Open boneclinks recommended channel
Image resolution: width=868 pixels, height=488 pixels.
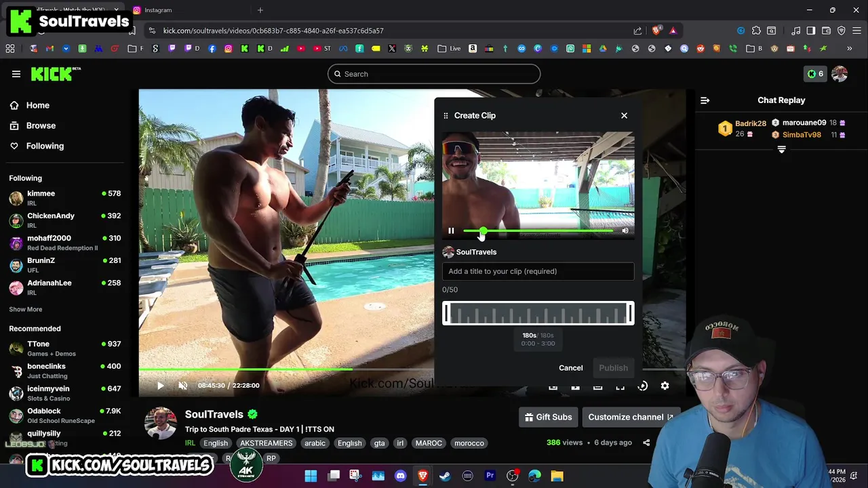pos(65,371)
